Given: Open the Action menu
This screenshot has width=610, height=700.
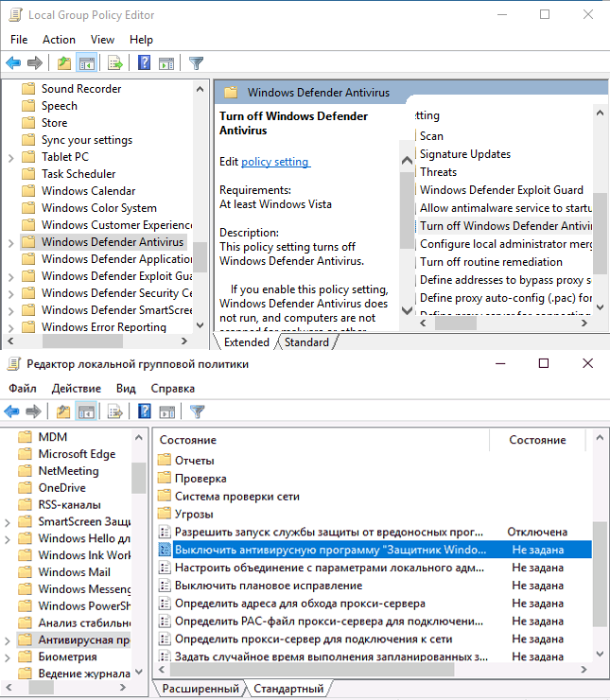Looking at the screenshot, I should pos(59,40).
